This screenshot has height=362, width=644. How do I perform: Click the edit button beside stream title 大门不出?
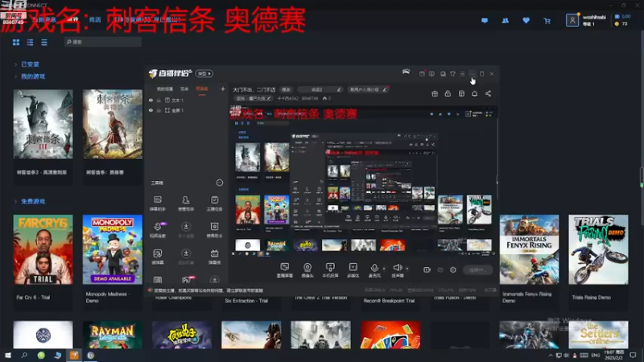[286, 89]
